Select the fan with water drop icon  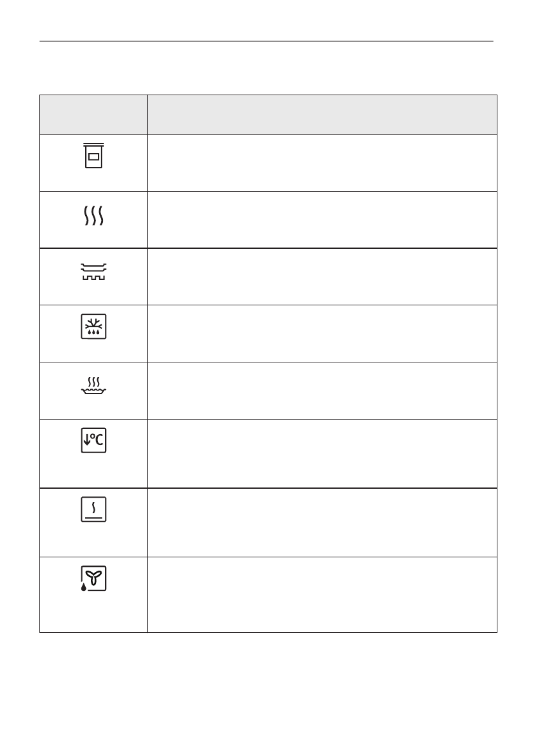tap(93, 580)
